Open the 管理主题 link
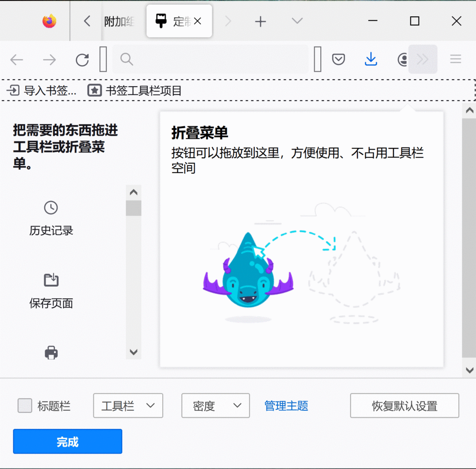 point(285,406)
